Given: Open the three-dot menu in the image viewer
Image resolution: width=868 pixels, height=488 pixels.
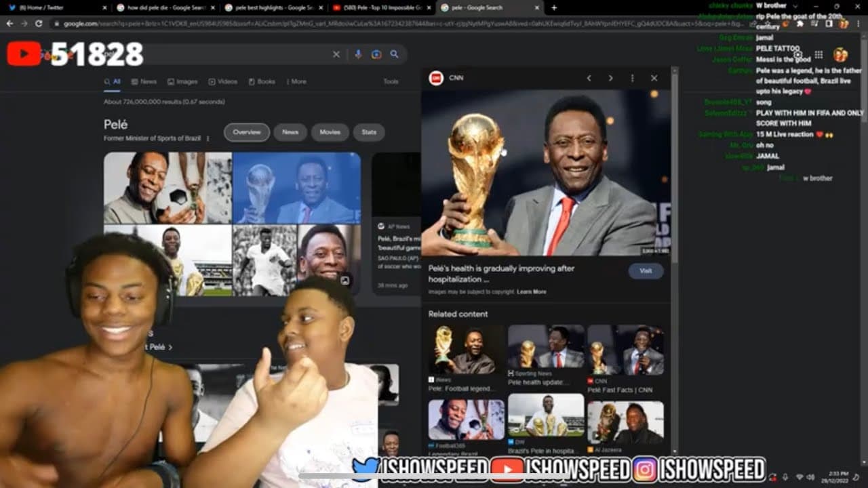Looking at the screenshot, I should 632,78.
